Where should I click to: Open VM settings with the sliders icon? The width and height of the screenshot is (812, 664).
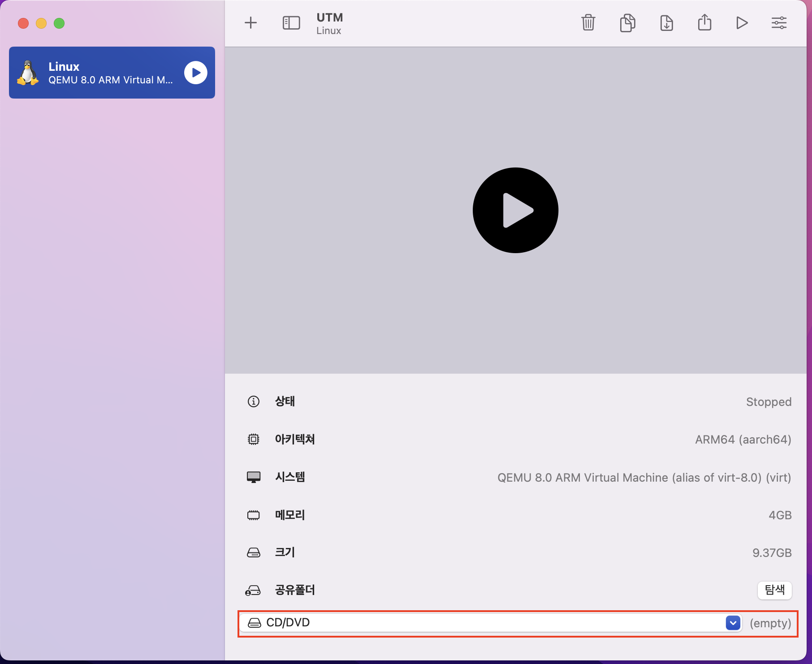click(x=779, y=23)
